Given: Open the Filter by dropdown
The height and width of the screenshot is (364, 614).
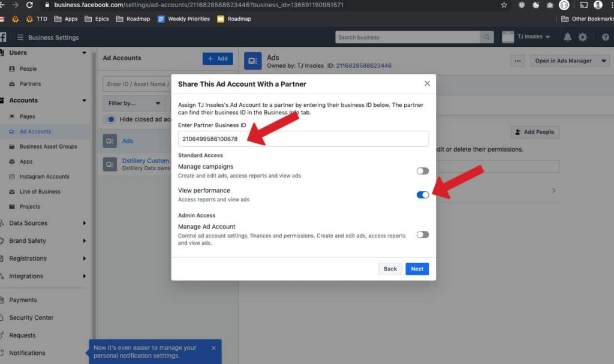Looking at the screenshot, I should point(134,103).
